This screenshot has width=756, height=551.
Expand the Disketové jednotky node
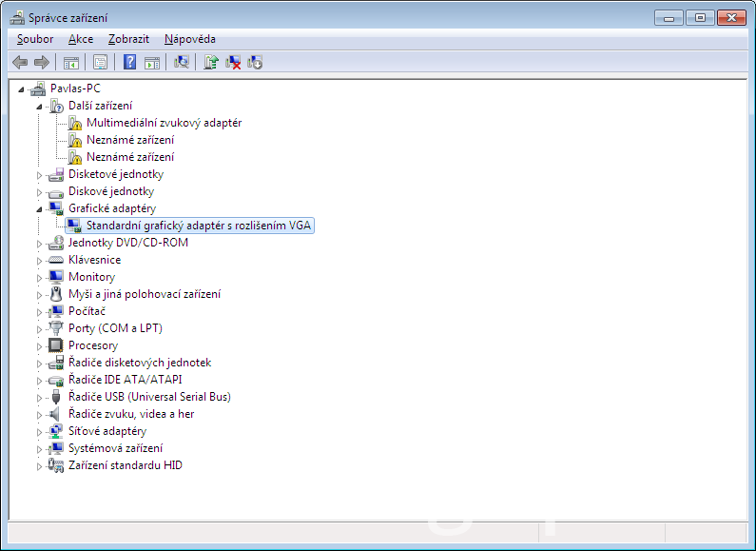(40, 175)
